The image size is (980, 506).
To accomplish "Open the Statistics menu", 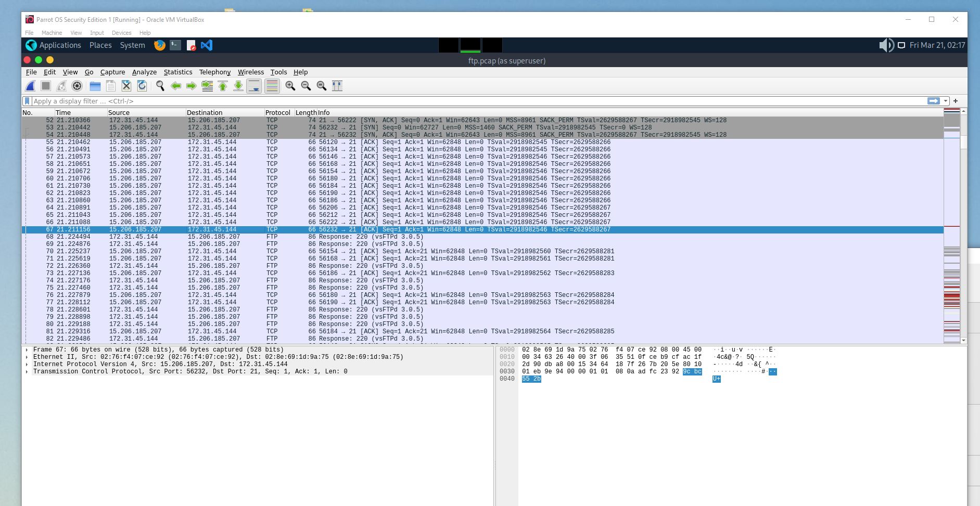I will (178, 72).
